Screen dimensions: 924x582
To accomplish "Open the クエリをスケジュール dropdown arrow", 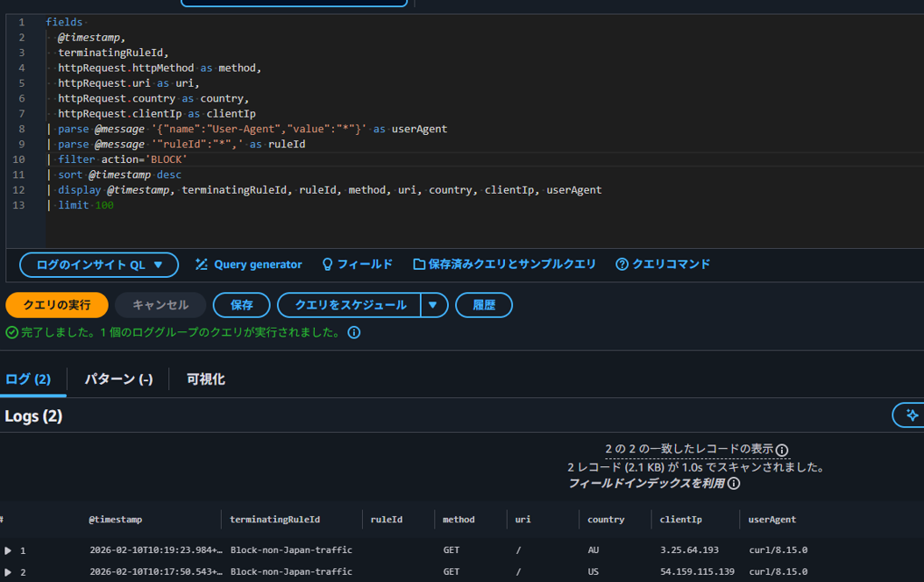I will pyautogui.click(x=434, y=305).
